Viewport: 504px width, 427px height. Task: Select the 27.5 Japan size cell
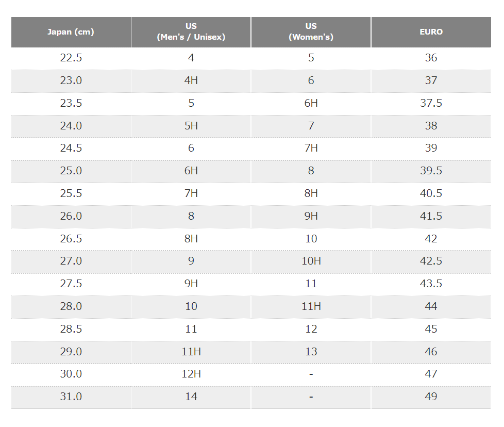[x=71, y=284]
